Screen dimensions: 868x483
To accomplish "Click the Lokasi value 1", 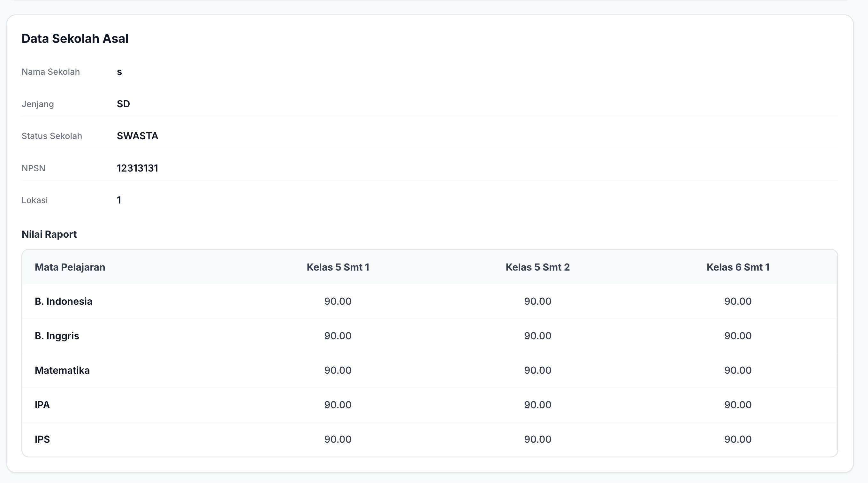I will (x=119, y=200).
